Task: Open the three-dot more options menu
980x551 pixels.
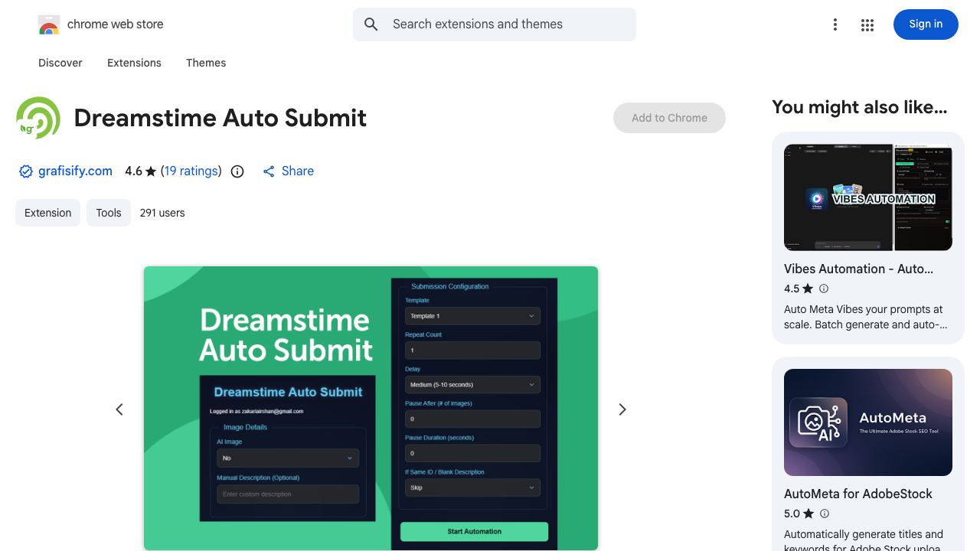Action: (x=835, y=25)
